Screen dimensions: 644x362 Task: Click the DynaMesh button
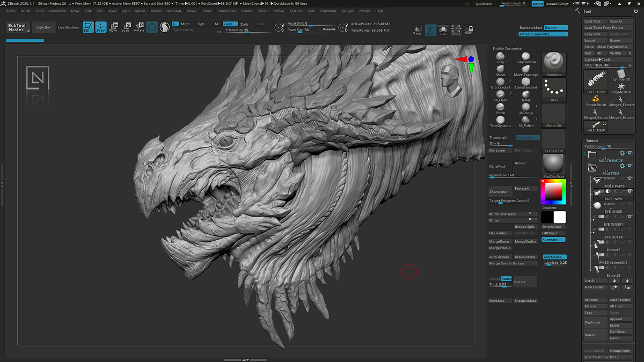click(500, 166)
